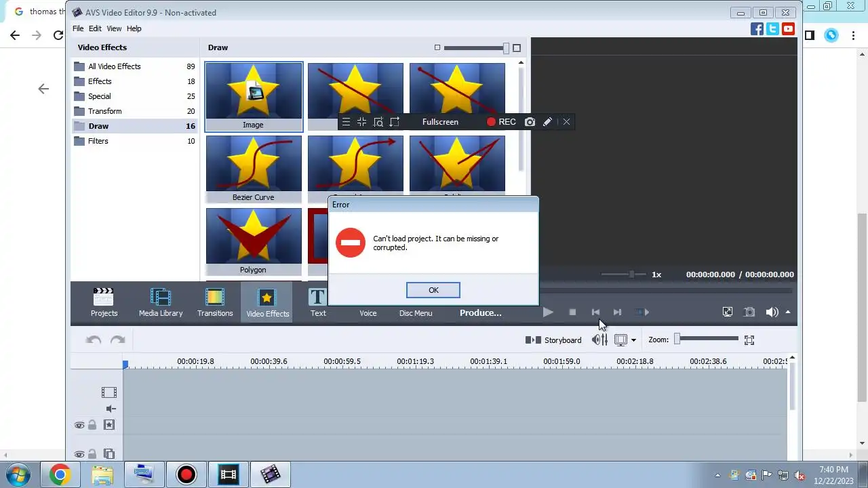Click the Produce... button
868x488 pixels.
coord(481,312)
